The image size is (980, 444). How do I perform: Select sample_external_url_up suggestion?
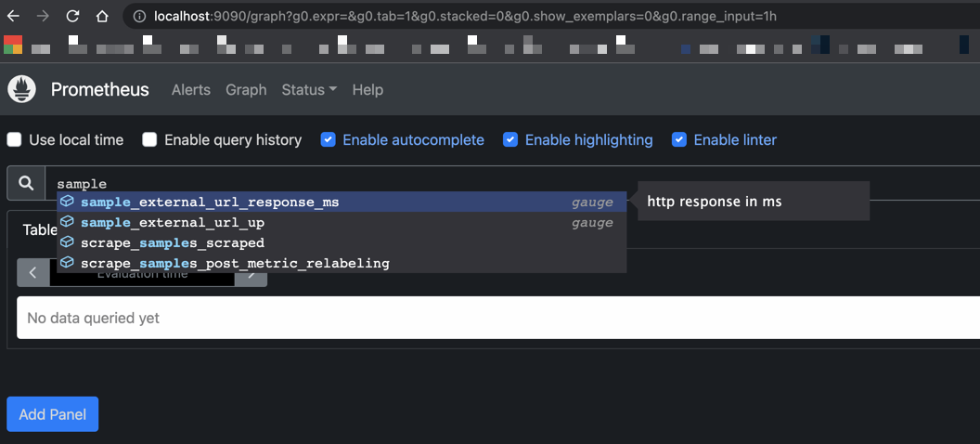tap(342, 222)
